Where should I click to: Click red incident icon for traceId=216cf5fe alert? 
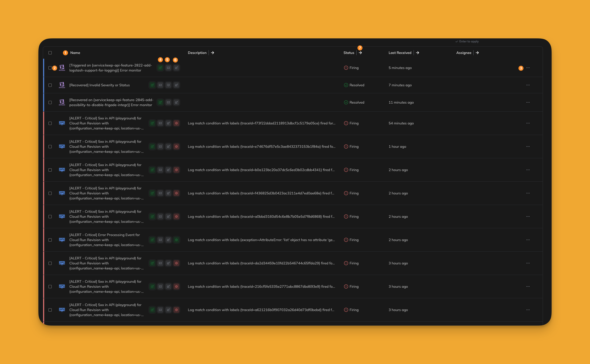pyautogui.click(x=176, y=286)
